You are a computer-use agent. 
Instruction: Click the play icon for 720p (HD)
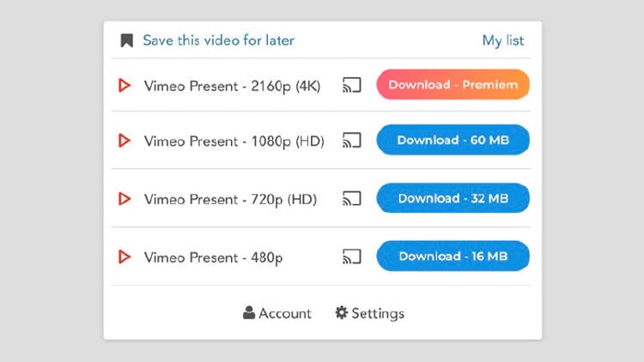[125, 199]
